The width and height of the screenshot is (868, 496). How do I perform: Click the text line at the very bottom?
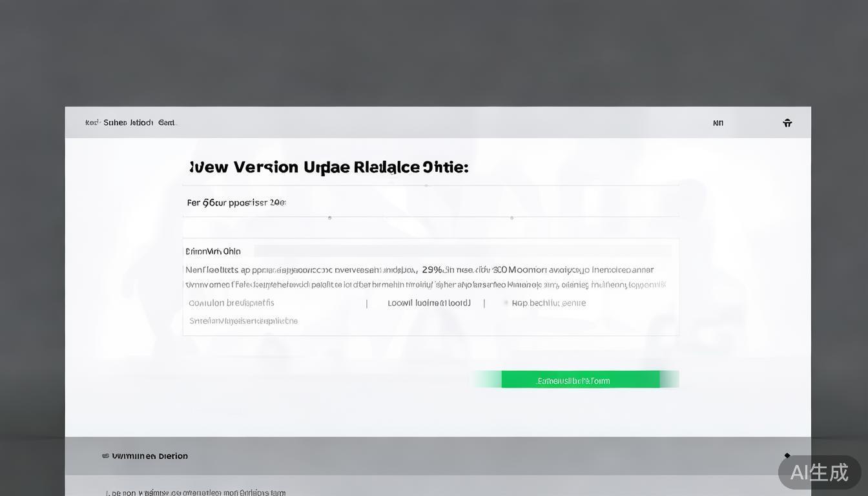coord(196,493)
